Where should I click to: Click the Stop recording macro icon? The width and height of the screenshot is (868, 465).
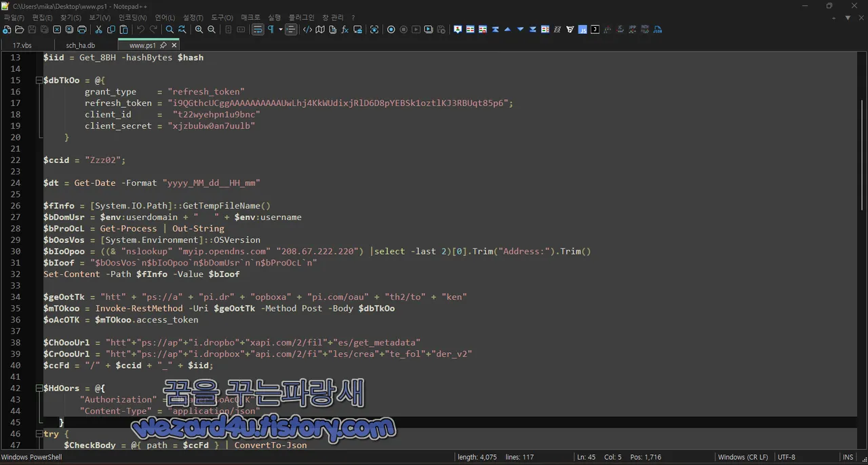(x=403, y=30)
